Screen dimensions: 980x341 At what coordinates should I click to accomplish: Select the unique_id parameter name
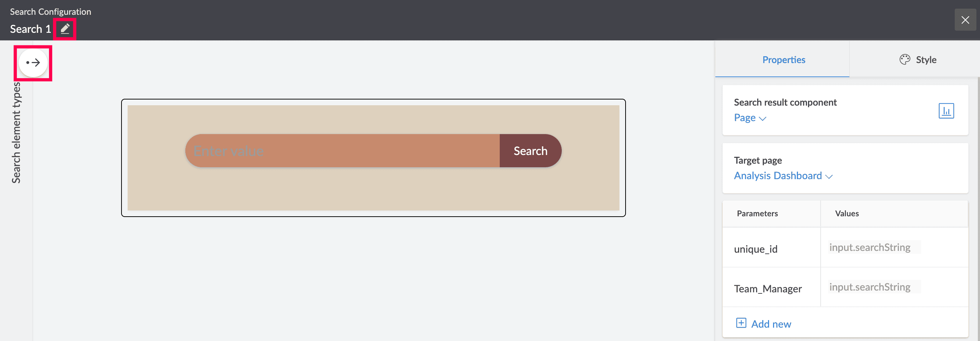tap(755, 249)
